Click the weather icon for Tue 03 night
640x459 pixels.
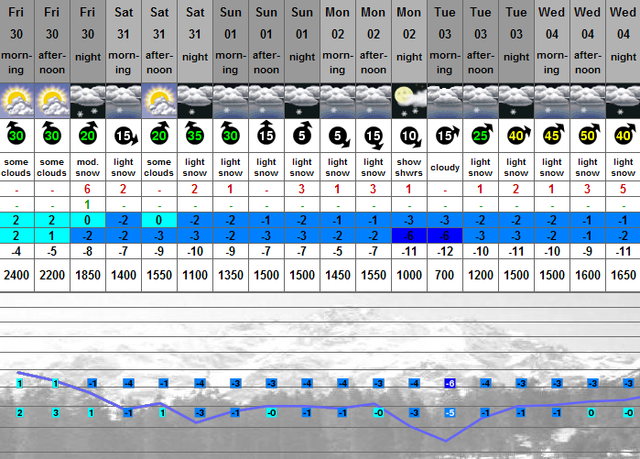pos(517,101)
